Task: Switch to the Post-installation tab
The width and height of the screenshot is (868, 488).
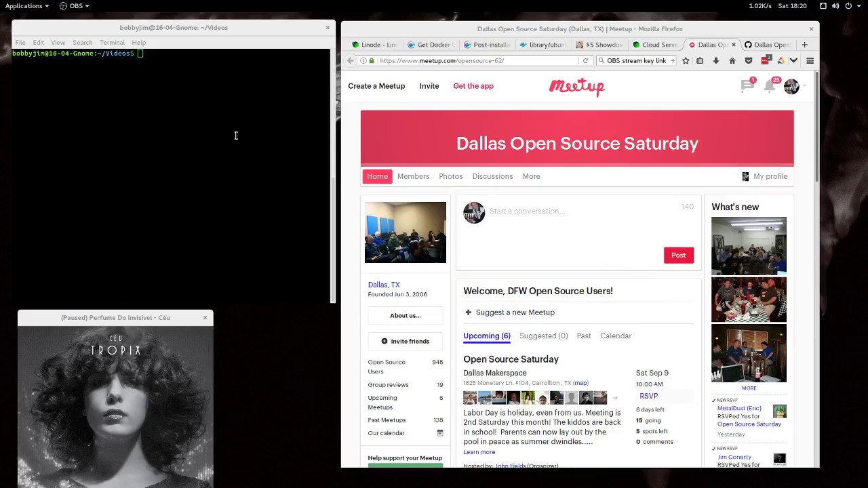Action: coord(486,45)
